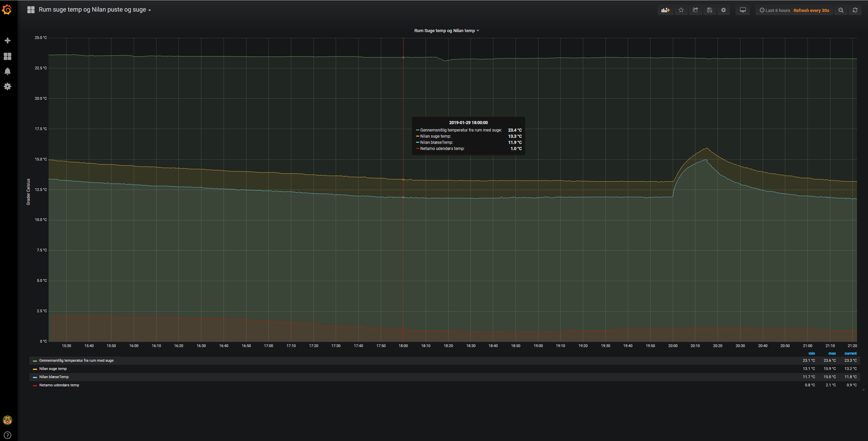Save the dashboard with floppy icon
Image resolution: width=868 pixels, height=441 pixels.
pyautogui.click(x=709, y=10)
